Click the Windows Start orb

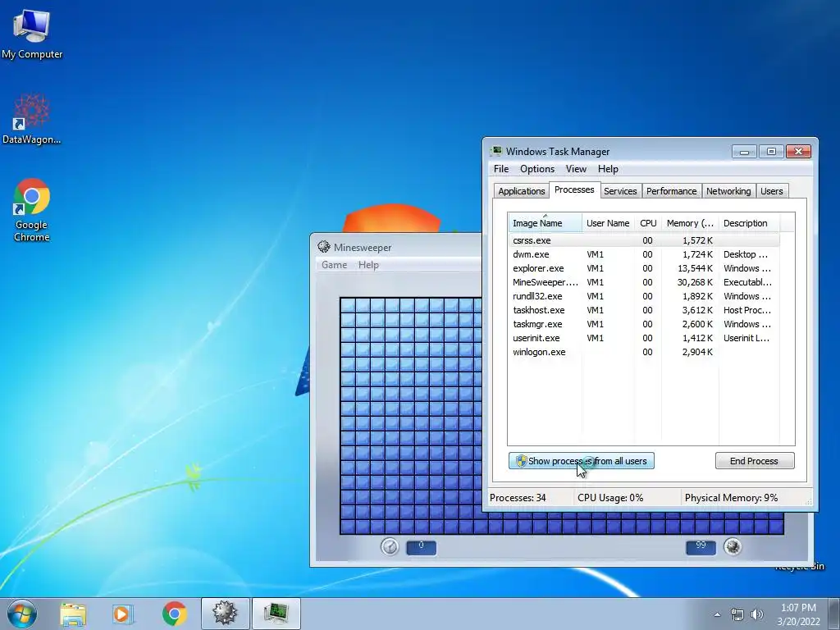[22, 614]
